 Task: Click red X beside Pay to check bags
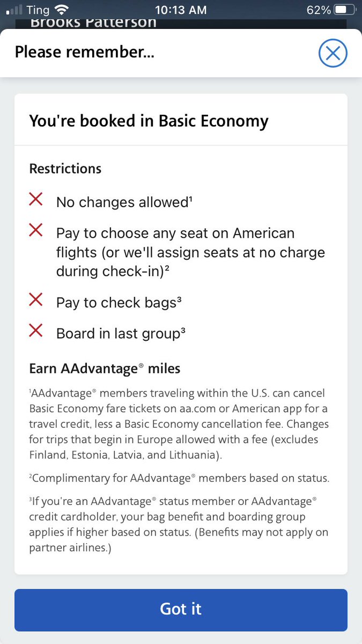(x=36, y=300)
